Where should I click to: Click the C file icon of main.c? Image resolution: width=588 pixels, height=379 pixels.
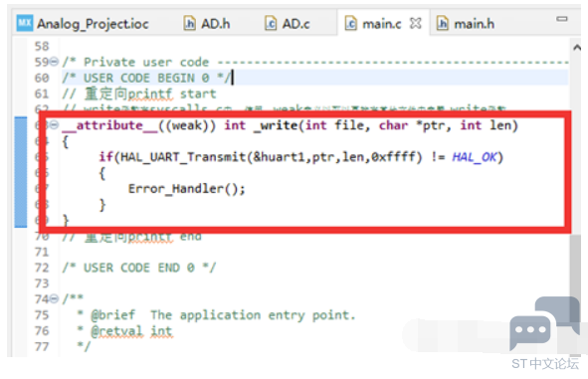tap(351, 24)
